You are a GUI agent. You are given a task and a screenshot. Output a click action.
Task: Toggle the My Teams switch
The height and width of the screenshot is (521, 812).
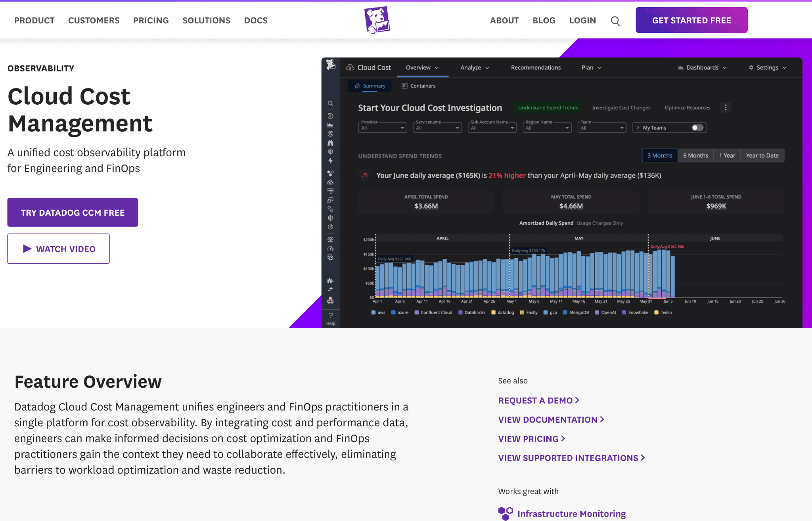(x=697, y=128)
